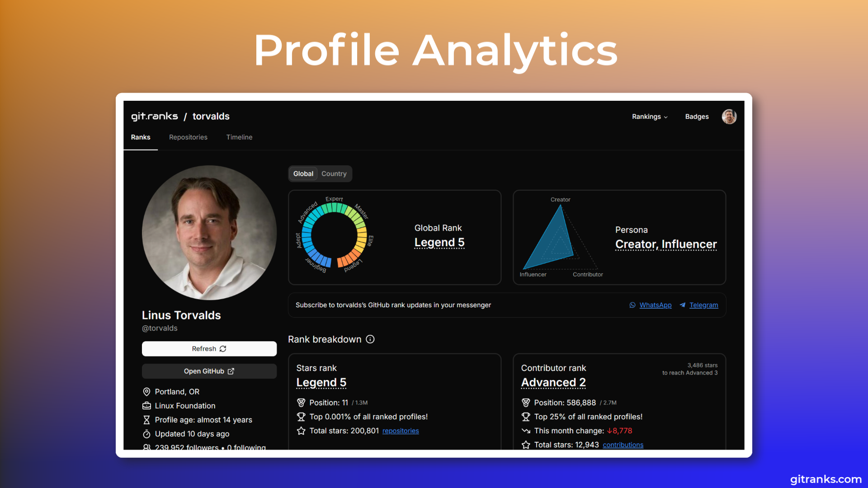Click the user avatar in top right
The height and width of the screenshot is (488, 868).
[729, 117]
